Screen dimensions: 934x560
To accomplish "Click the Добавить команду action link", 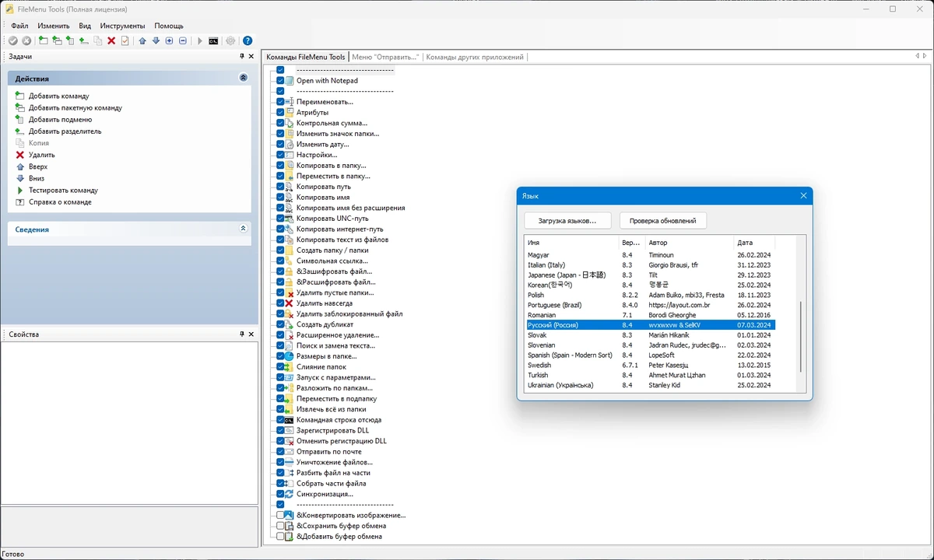I will coord(59,96).
